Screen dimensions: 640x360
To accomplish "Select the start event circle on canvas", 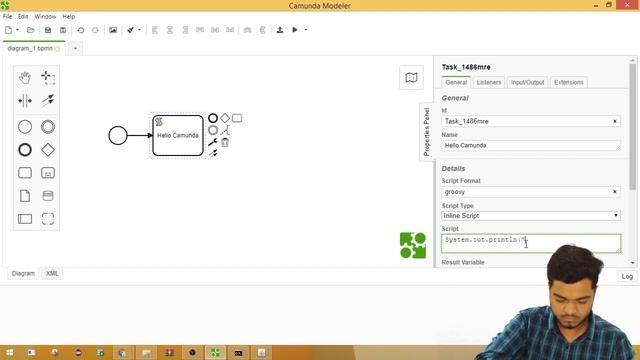I will 118,136.
